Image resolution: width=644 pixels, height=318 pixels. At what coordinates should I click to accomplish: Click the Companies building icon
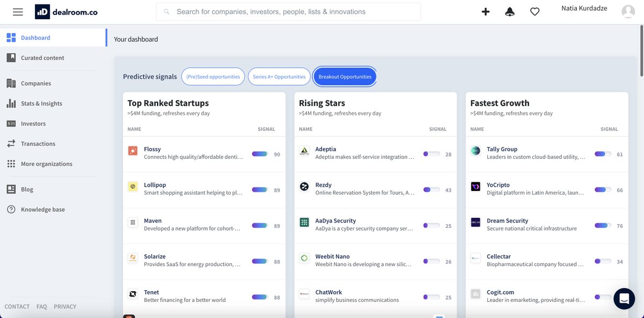[11, 83]
